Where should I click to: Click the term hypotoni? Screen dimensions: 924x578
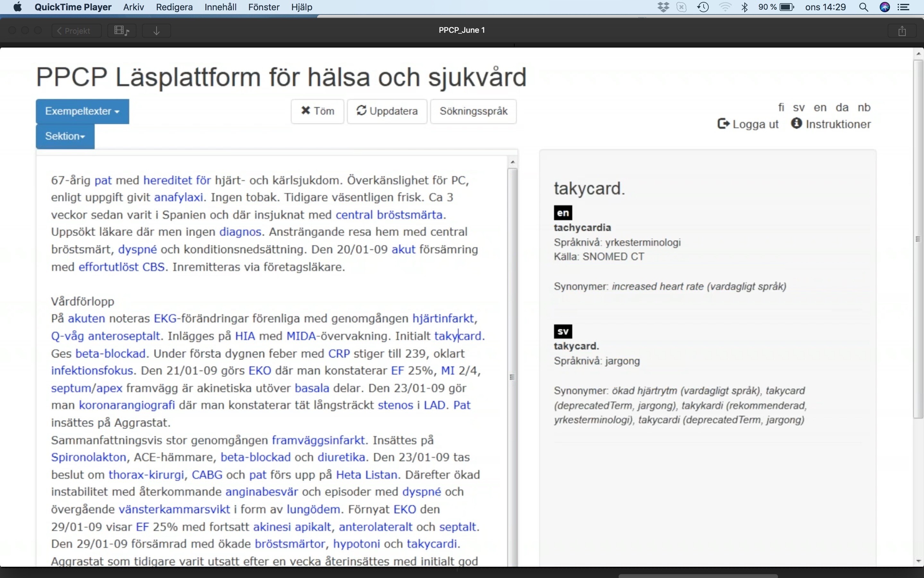(x=357, y=544)
